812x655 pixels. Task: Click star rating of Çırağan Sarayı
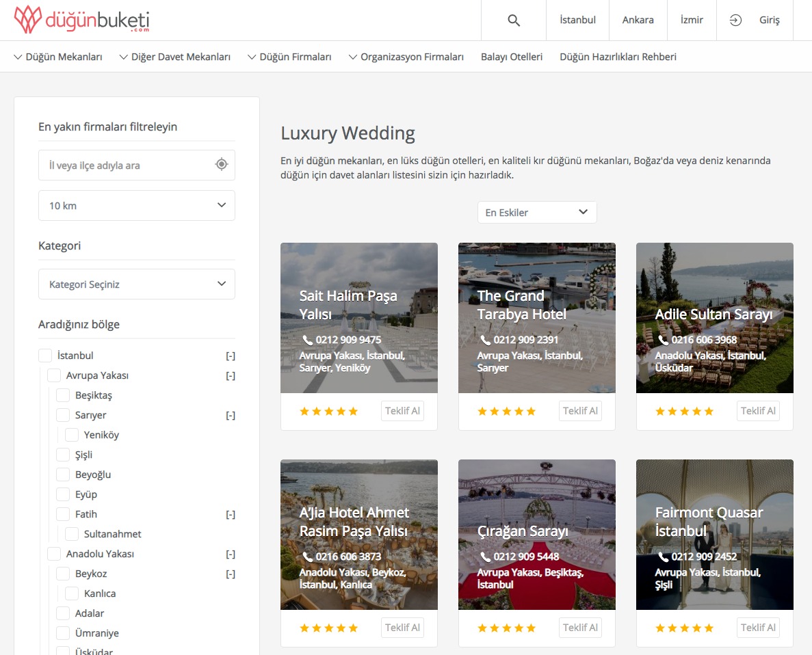click(506, 628)
